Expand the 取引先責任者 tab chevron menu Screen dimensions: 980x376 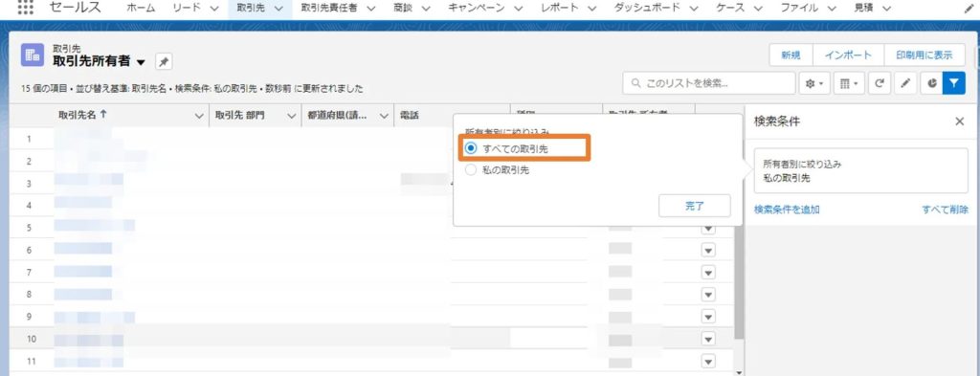click(370, 8)
